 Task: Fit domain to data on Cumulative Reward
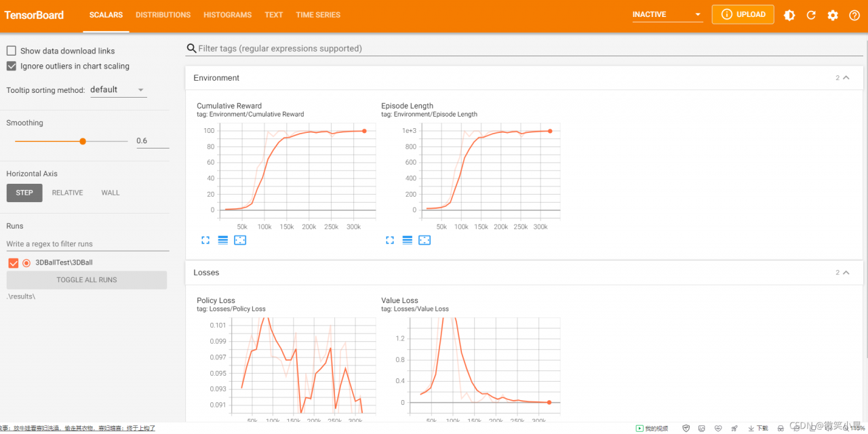point(240,240)
